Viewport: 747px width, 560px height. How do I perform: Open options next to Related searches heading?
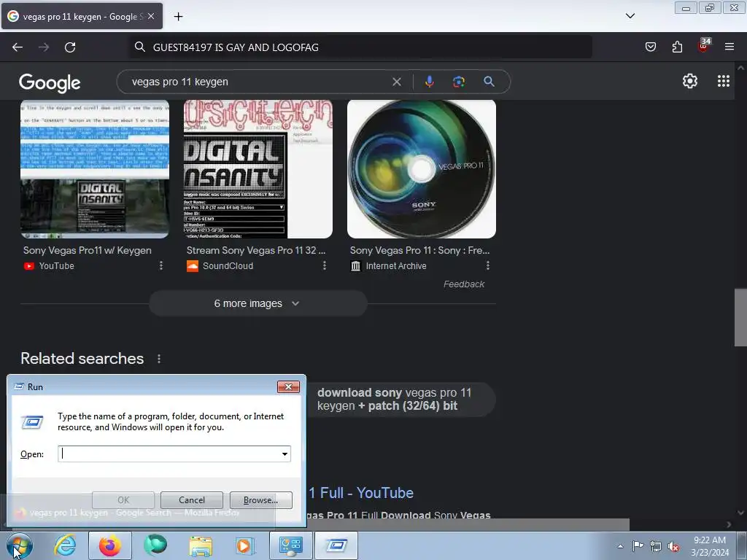159,359
